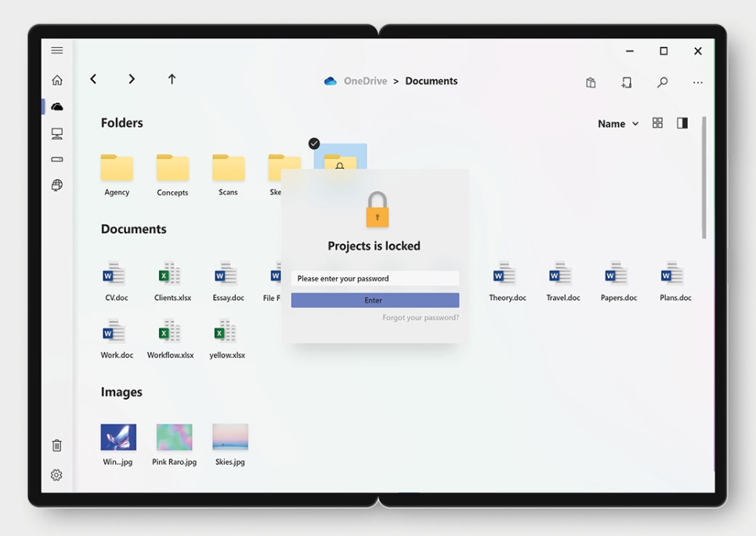756x536 pixels.
Task: Open Settings gear in the sidebar
Action: point(57,475)
